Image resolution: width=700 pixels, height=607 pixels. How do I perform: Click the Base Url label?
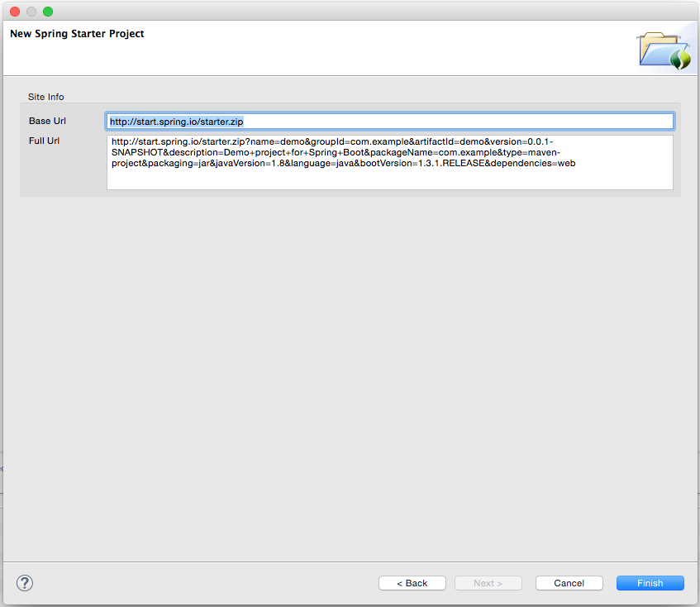click(47, 121)
